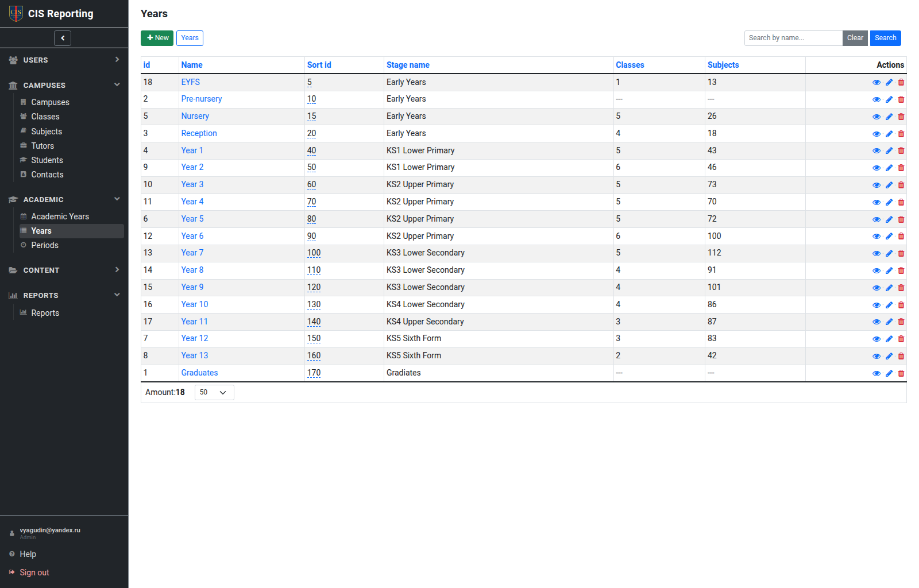Edit Year 11 via the pencil icon
The height and width of the screenshot is (588, 919).
click(889, 322)
